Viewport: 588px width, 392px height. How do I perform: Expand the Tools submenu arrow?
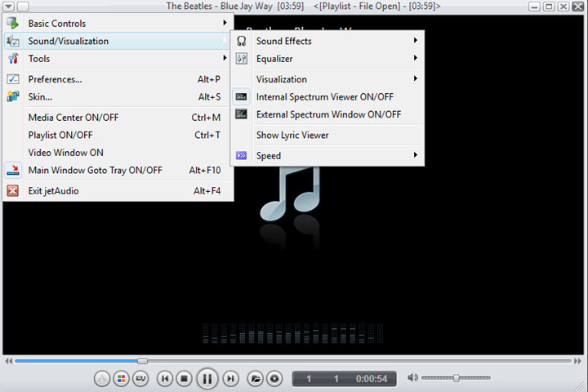(225, 58)
